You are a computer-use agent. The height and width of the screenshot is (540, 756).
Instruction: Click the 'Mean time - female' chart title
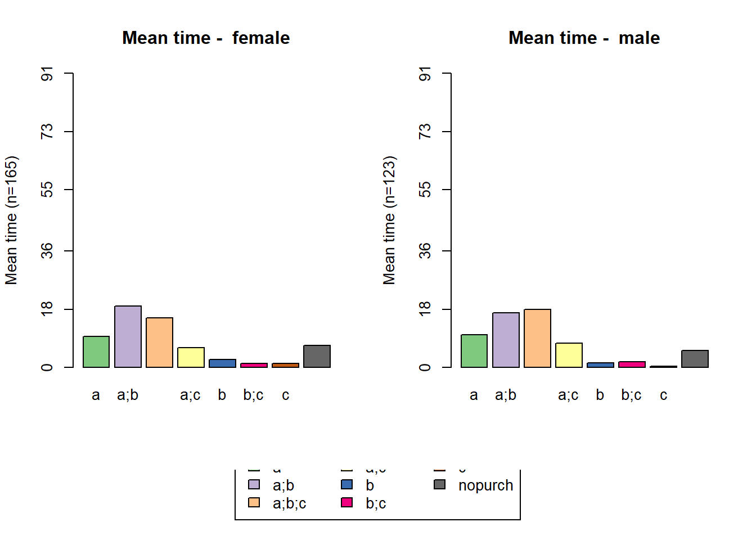206,38
